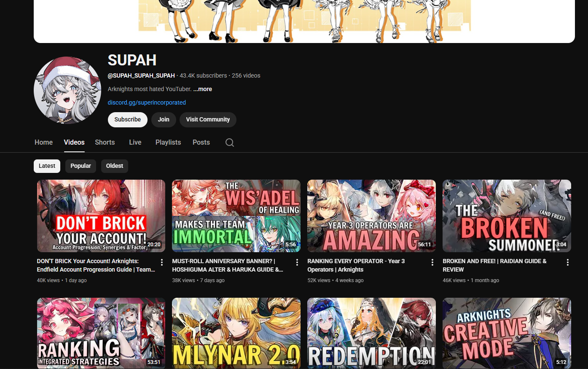Open the Playlists tab
The width and height of the screenshot is (588, 369).
[x=168, y=143]
